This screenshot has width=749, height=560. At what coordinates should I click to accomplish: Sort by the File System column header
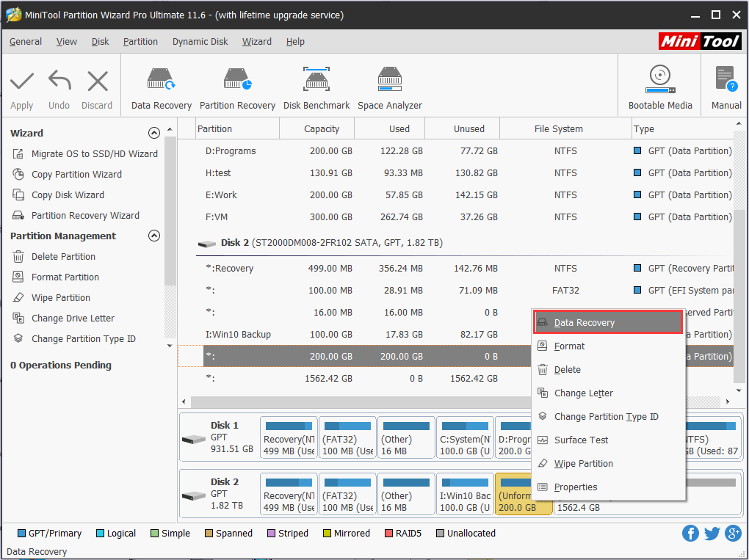pyautogui.click(x=565, y=129)
